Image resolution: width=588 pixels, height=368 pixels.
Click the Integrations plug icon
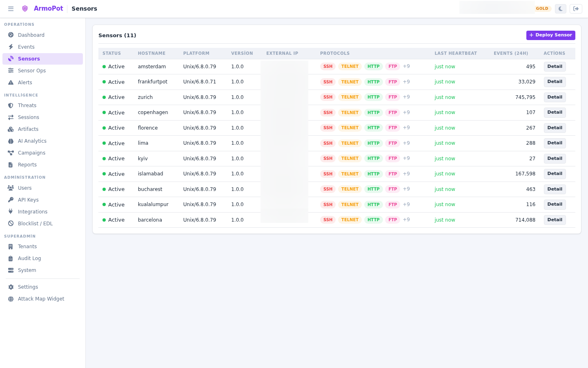click(x=11, y=212)
